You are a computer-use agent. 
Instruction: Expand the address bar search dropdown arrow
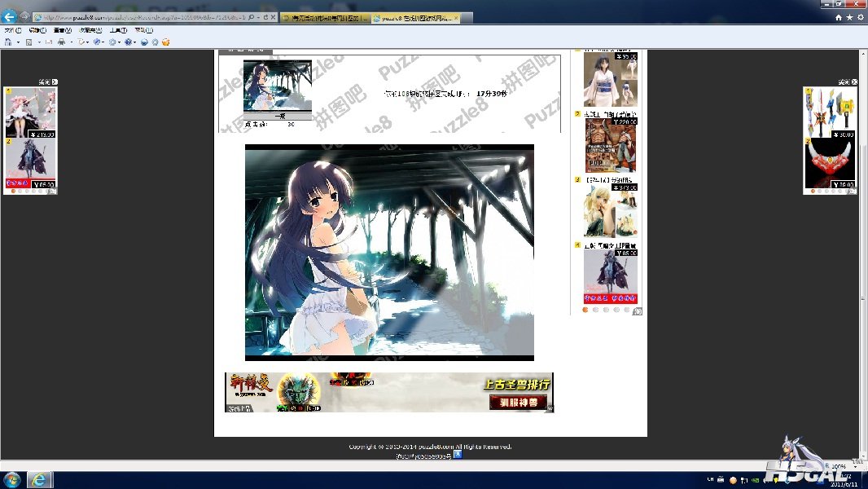[258, 17]
